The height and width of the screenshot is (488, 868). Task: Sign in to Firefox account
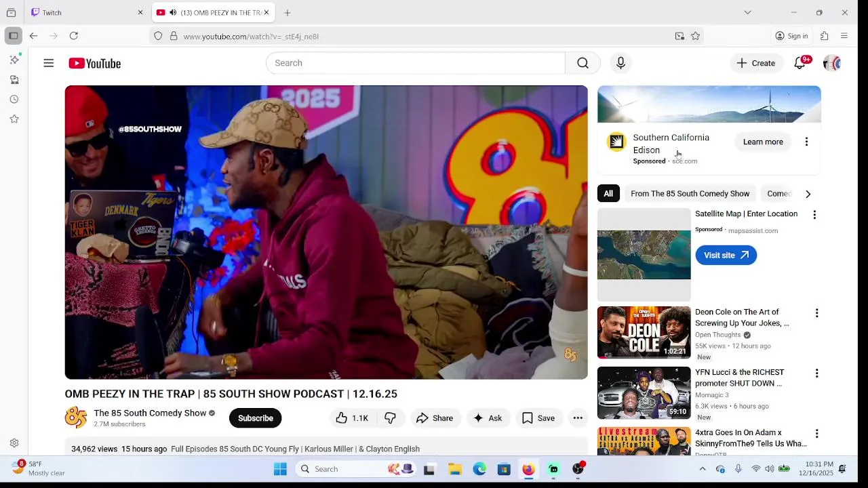(x=791, y=36)
